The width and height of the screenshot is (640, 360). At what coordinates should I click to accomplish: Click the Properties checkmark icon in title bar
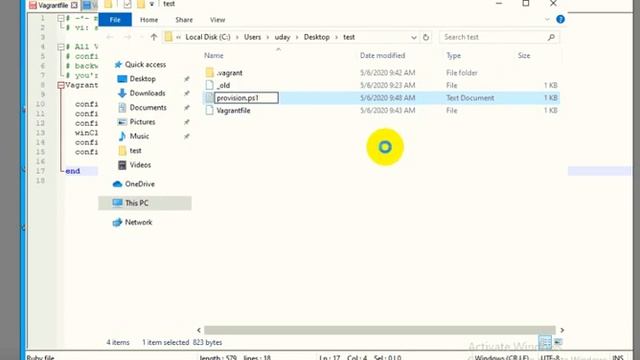(x=127, y=4)
